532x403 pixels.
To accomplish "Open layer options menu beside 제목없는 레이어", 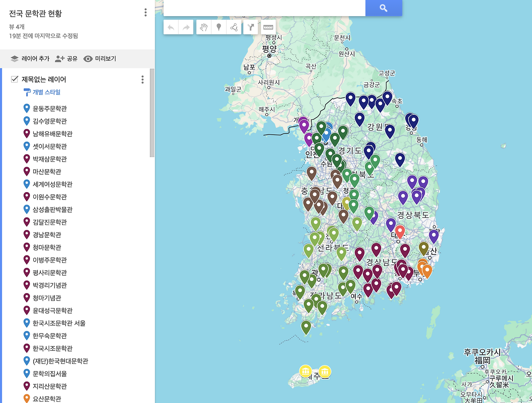I will pyautogui.click(x=143, y=79).
